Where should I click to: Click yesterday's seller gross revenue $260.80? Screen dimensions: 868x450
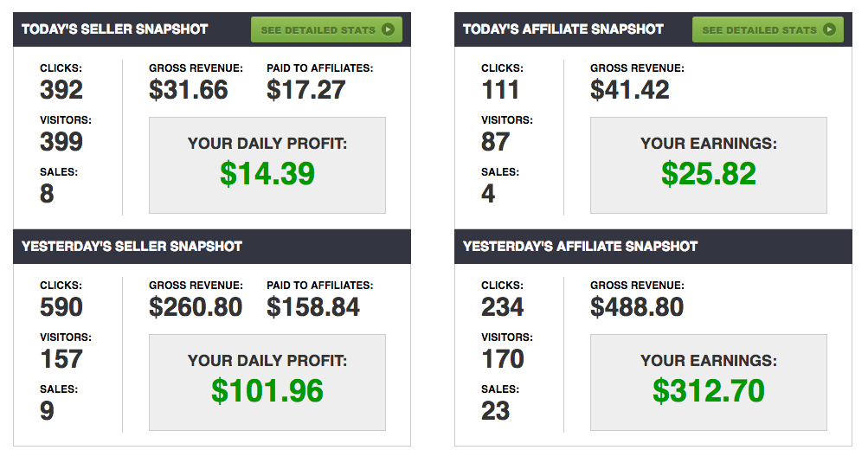pyautogui.click(x=196, y=307)
